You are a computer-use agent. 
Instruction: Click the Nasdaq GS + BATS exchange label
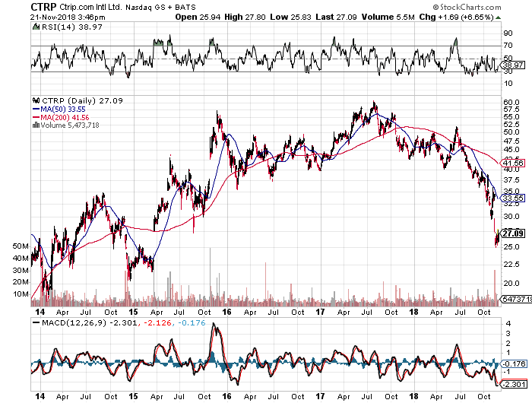coord(160,8)
